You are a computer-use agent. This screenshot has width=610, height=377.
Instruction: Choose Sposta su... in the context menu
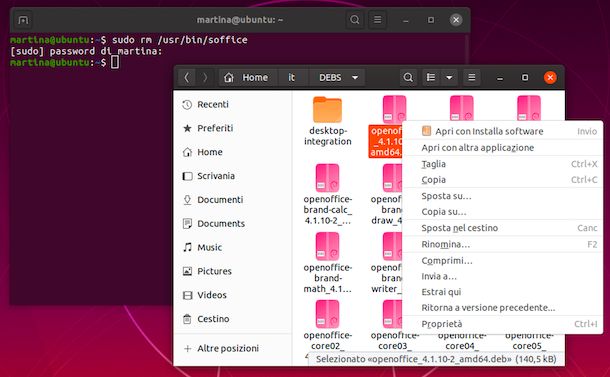click(x=503, y=196)
